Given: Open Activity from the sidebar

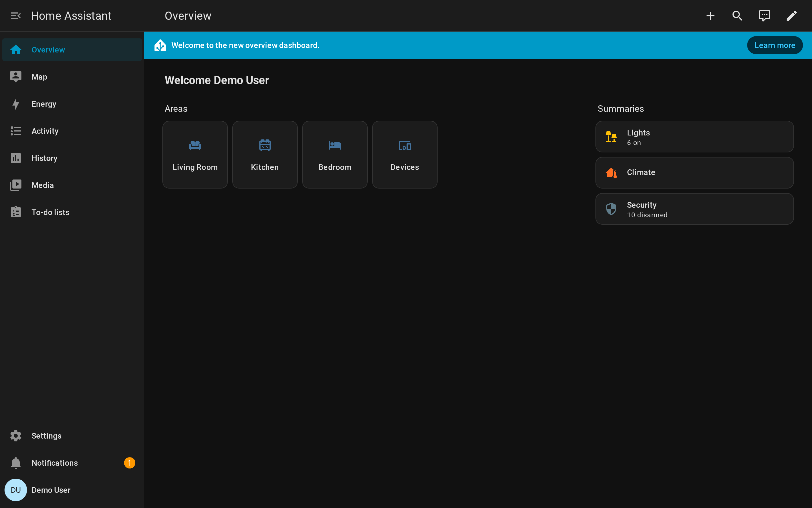Looking at the screenshot, I should pyautogui.click(x=72, y=131).
